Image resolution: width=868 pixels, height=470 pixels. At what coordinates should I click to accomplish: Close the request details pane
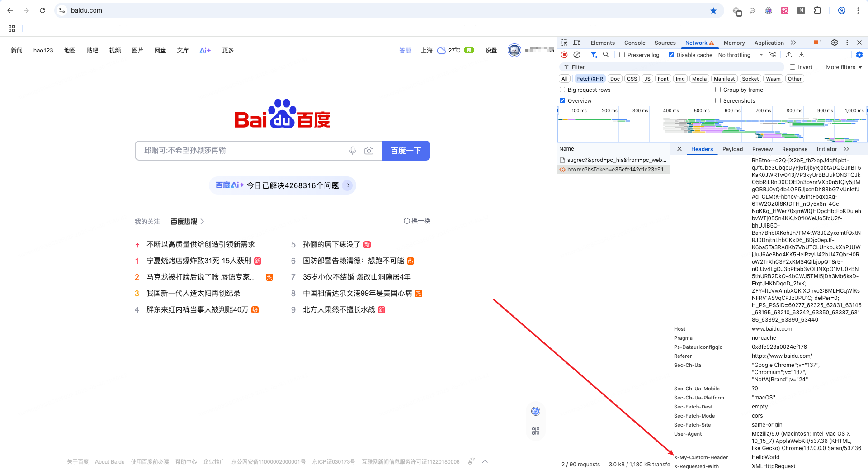pyautogui.click(x=679, y=149)
